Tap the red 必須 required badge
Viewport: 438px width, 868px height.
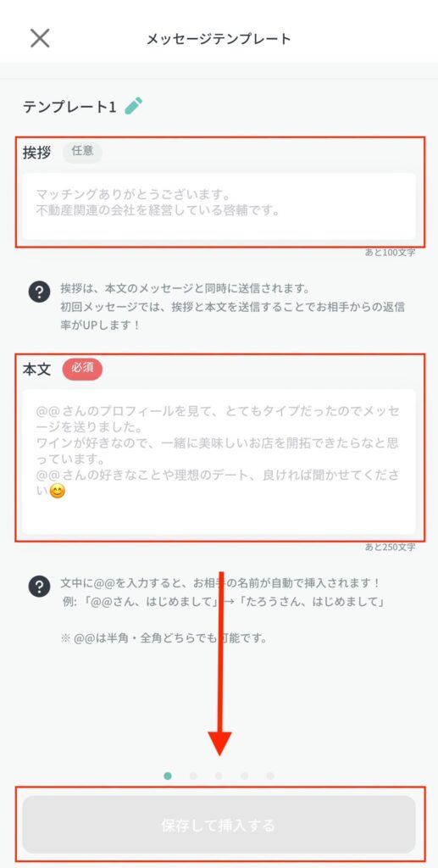82,368
